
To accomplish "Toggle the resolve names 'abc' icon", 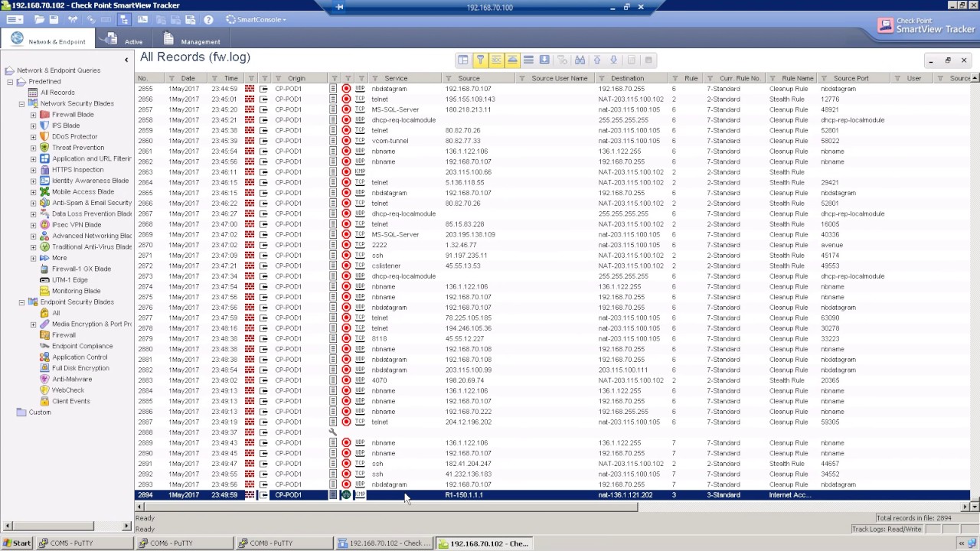I will coord(496,60).
